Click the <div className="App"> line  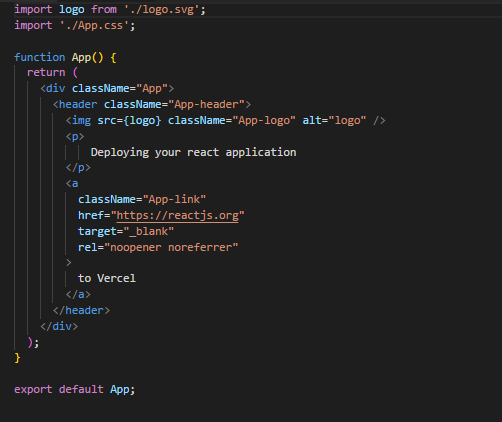pos(107,89)
